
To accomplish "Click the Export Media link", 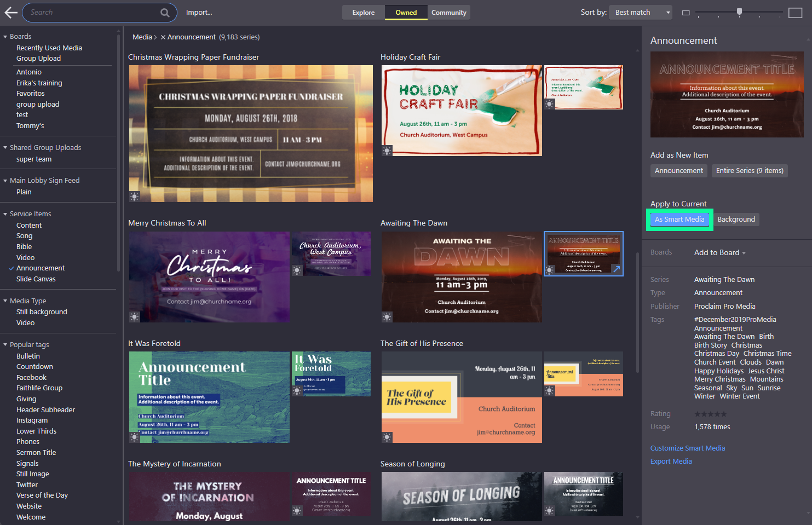I will click(x=671, y=461).
